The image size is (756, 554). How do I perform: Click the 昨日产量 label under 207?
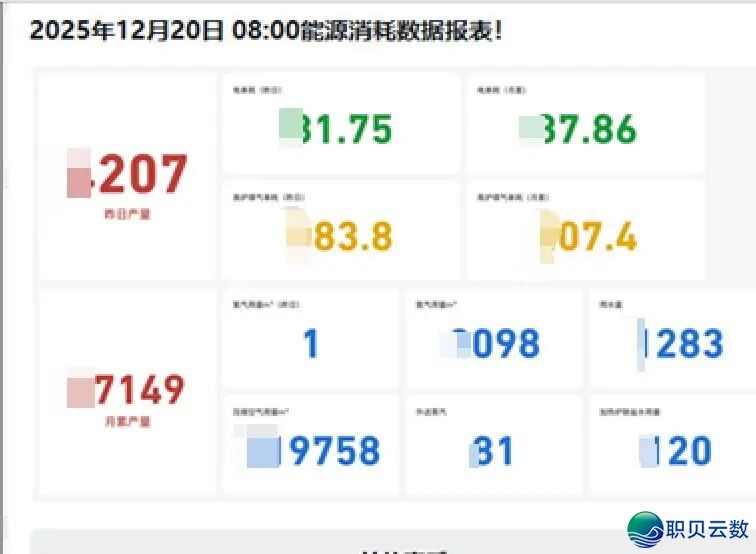point(127,213)
